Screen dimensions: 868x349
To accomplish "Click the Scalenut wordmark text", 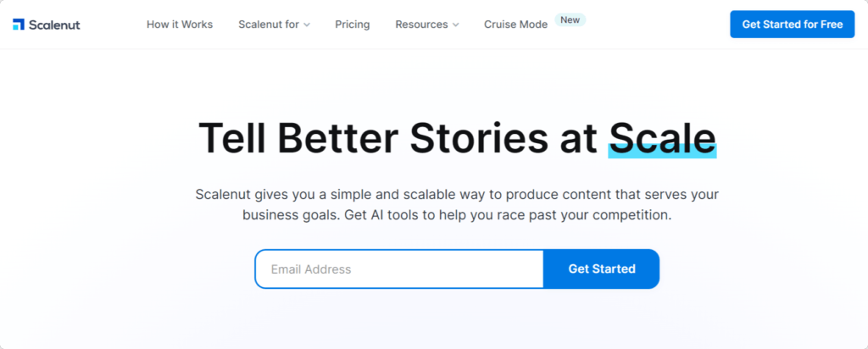I will [x=53, y=25].
